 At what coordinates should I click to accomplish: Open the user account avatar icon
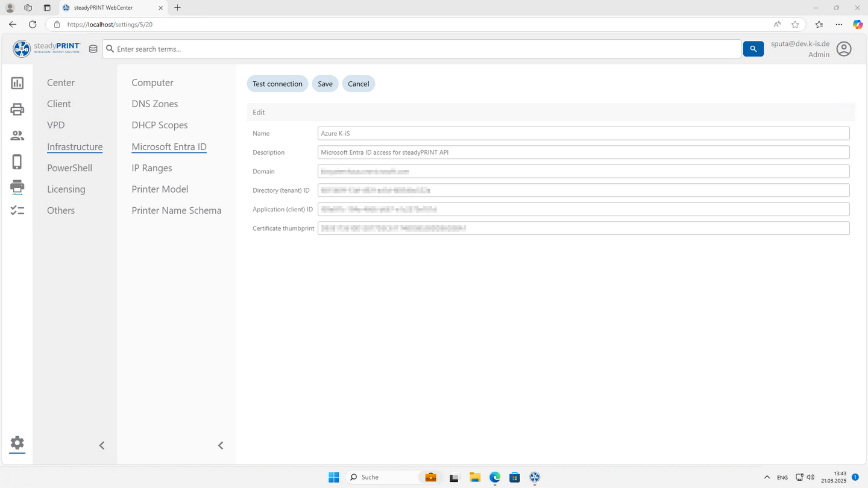pos(844,49)
